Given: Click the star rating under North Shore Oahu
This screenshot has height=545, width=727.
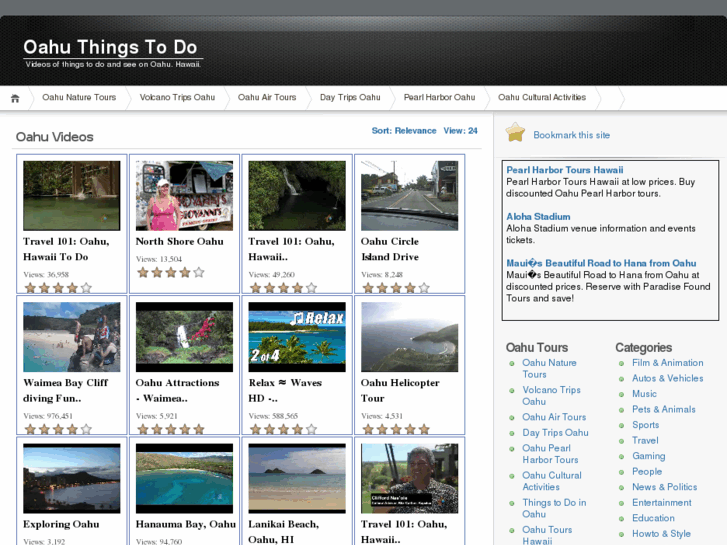Looking at the screenshot, I should [x=171, y=272].
